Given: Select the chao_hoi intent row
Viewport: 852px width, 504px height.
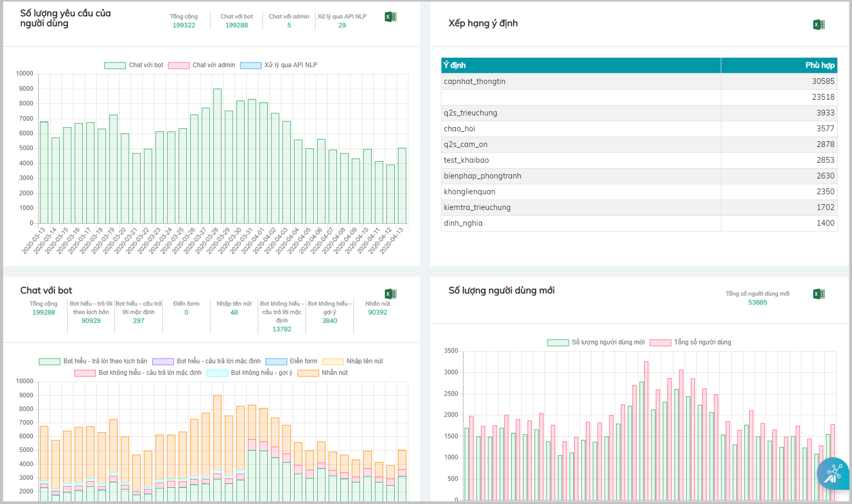Looking at the screenshot, I should 639,129.
